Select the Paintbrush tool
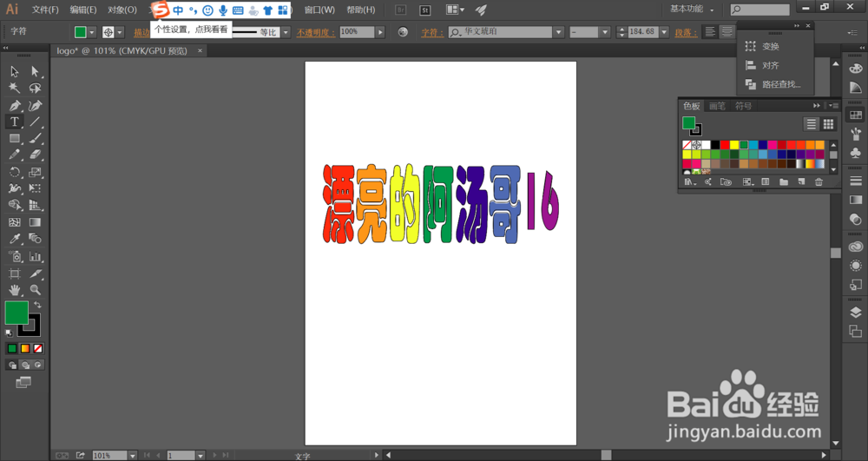The height and width of the screenshot is (461, 868). pyautogui.click(x=35, y=138)
